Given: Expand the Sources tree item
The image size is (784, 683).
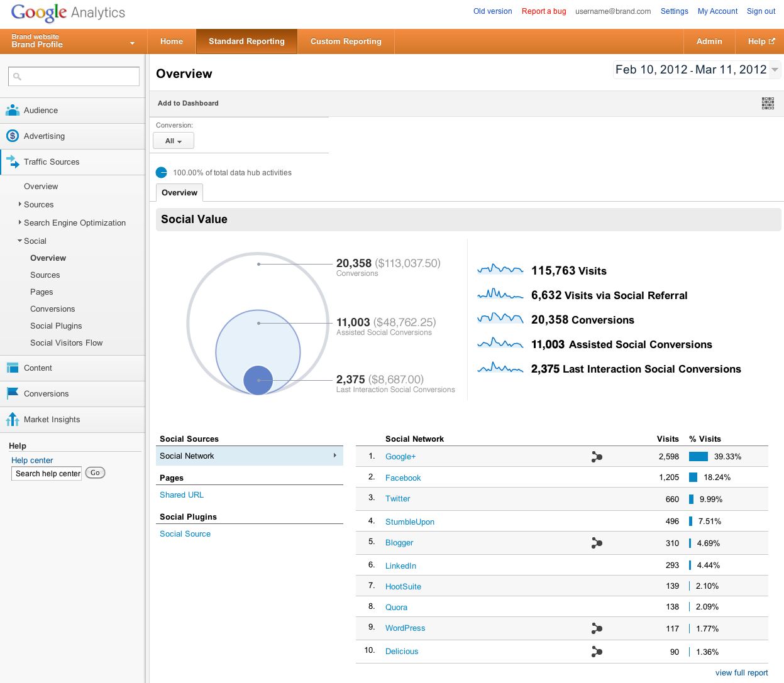Looking at the screenshot, I should click(x=20, y=204).
